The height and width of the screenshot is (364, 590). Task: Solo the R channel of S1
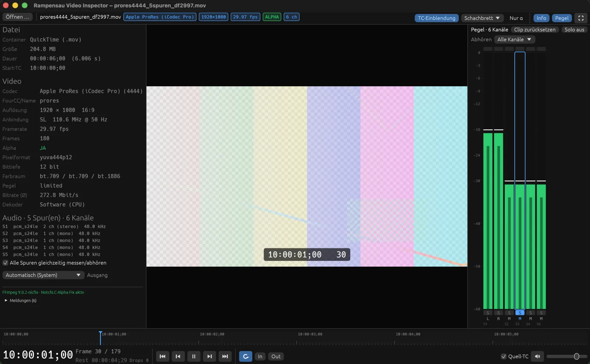point(499,313)
